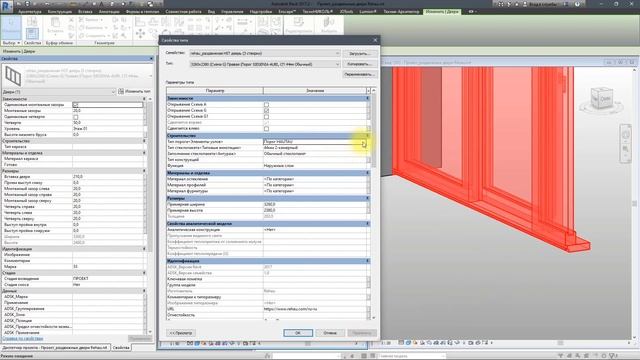Toggle 'Открывание Схема А' checkbox
This screenshot has width=640, height=360.
point(267,104)
